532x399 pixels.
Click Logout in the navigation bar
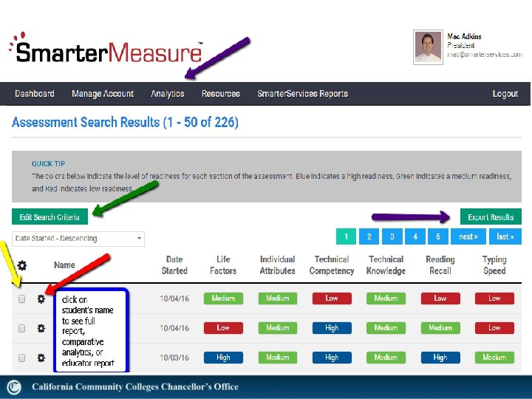505,94
